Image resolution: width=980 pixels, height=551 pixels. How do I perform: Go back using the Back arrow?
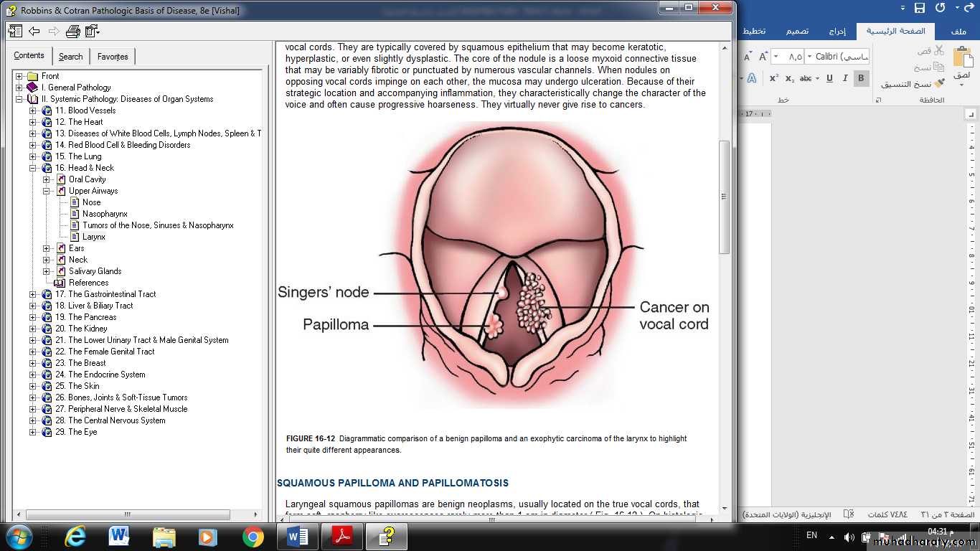tap(34, 31)
